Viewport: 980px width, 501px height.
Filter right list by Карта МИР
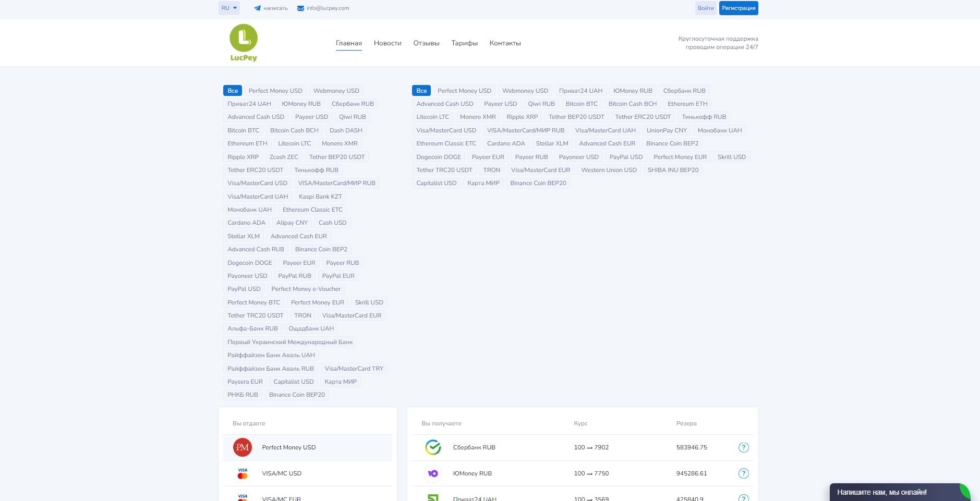click(483, 183)
